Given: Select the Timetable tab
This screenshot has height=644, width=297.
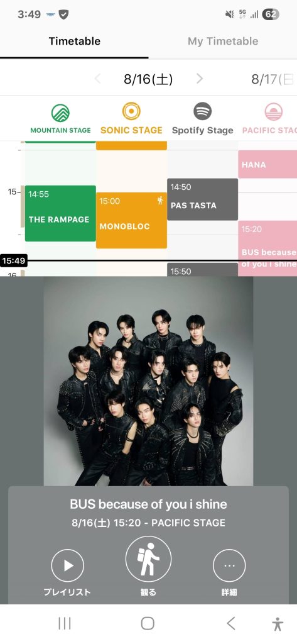Looking at the screenshot, I should click(74, 41).
